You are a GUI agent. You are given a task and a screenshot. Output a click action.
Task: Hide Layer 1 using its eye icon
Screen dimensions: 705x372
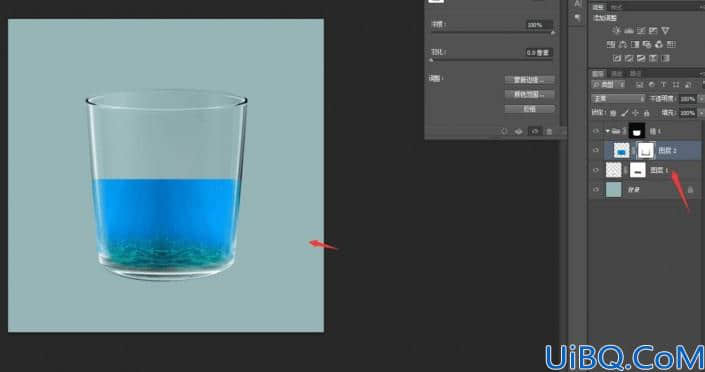[596, 170]
